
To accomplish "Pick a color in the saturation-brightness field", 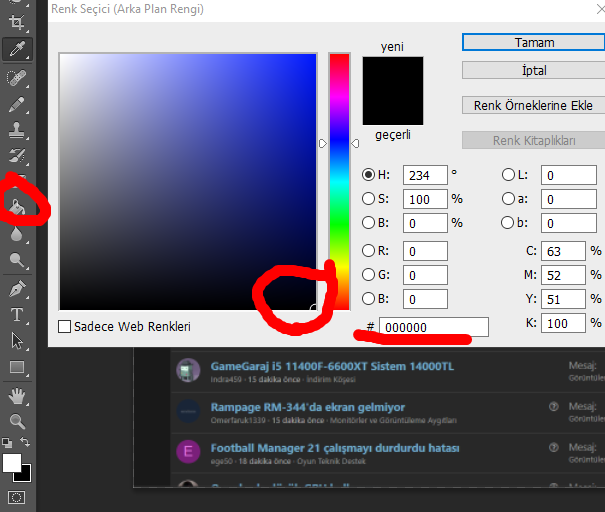I will pos(188,181).
